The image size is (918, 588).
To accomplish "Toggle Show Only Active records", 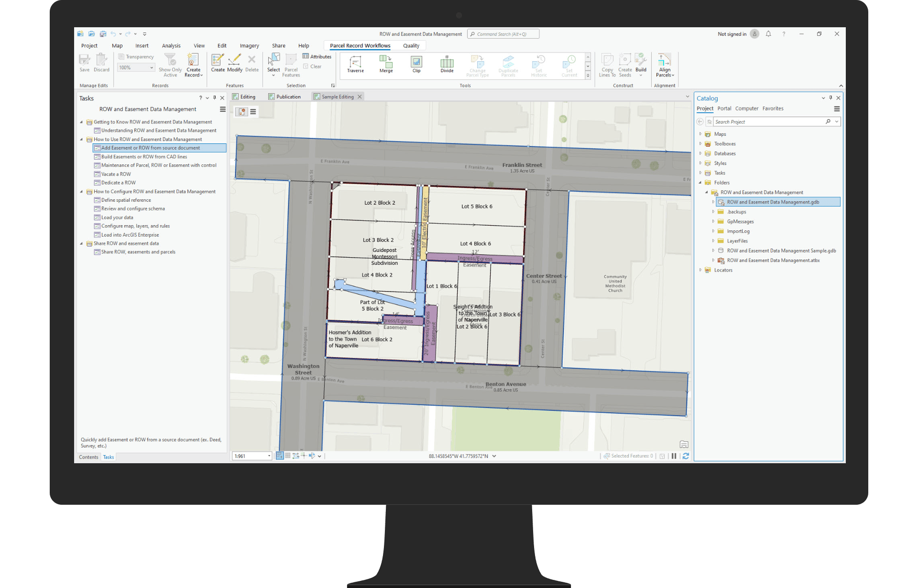I will (170, 65).
